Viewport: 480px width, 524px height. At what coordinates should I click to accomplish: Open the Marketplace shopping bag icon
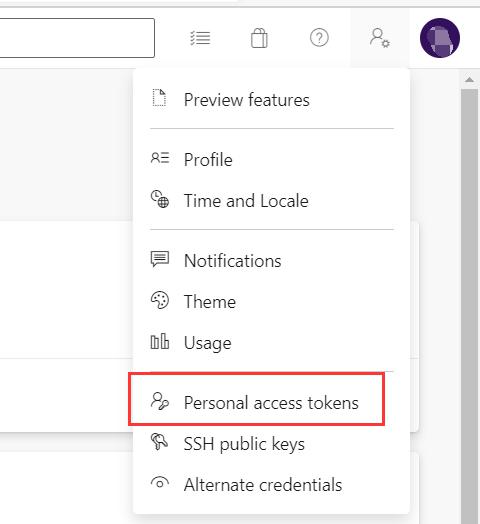(x=259, y=38)
